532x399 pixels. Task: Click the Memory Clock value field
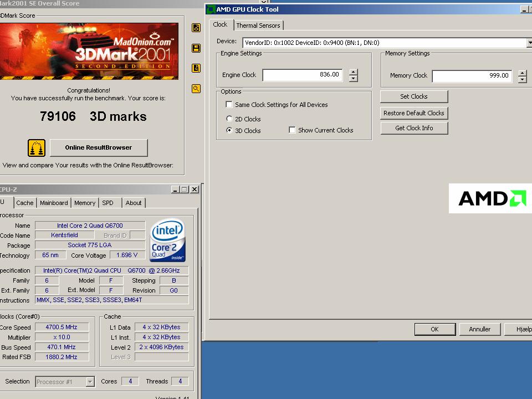point(472,76)
